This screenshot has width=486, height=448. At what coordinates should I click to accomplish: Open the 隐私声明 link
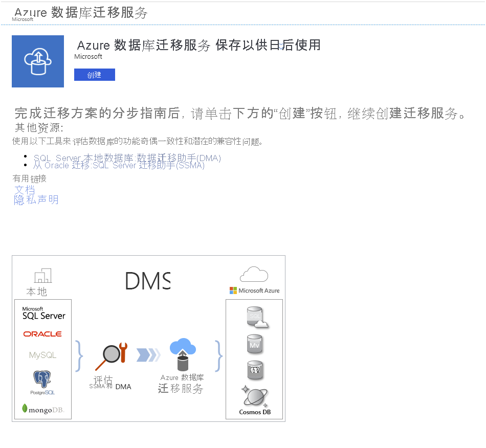pos(36,200)
